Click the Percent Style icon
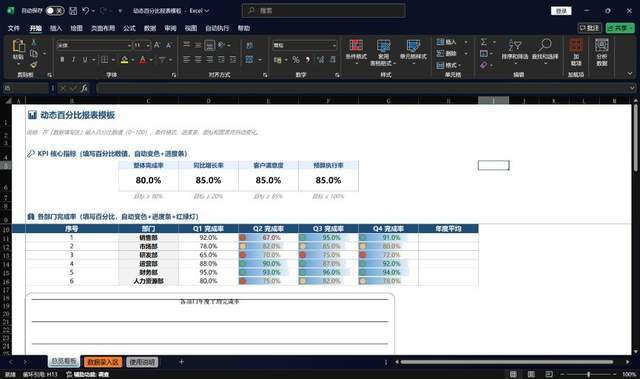The height and width of the screenshot is (379, 640). pos(296,60)
